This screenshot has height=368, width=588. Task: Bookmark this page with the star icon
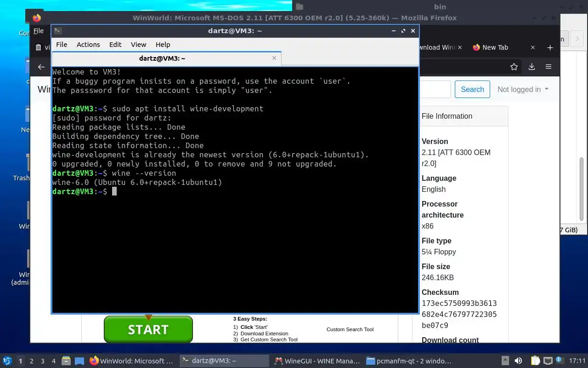pos(514,67)
